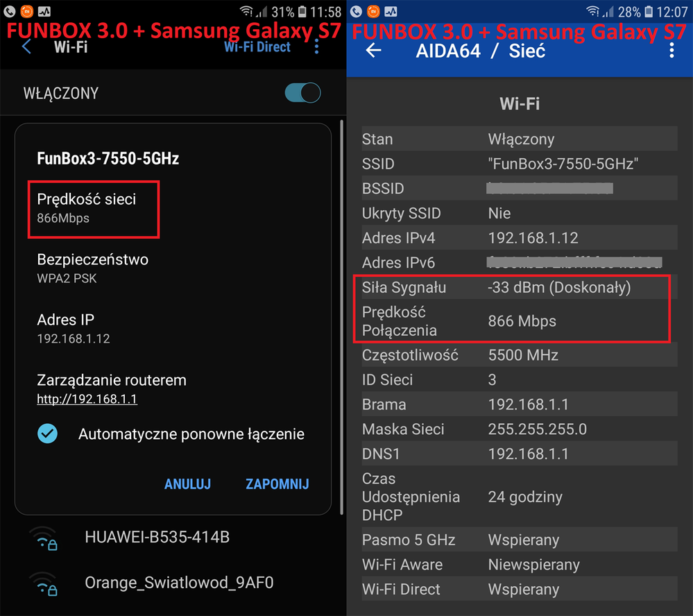Tap the Orange_Swiatlowod_9AF0 Wi-Fi lock icon
This screenshot has height=616, width=693.
[x=52, y=589]
